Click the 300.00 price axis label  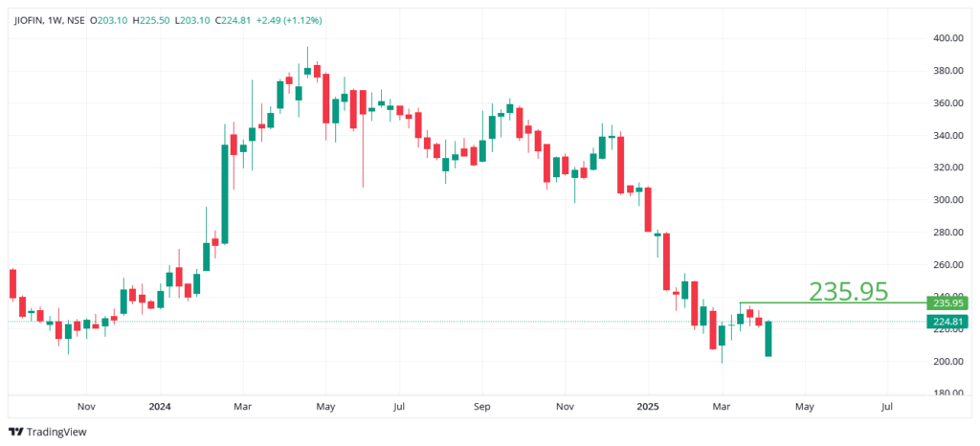(x=947, y=200)
